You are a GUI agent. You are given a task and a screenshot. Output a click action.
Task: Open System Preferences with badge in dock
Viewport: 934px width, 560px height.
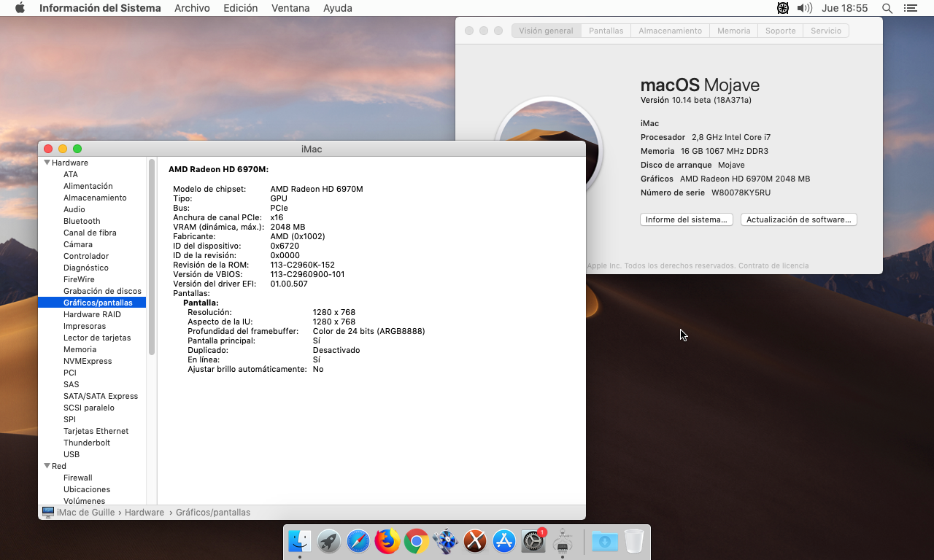coord(534,541)
